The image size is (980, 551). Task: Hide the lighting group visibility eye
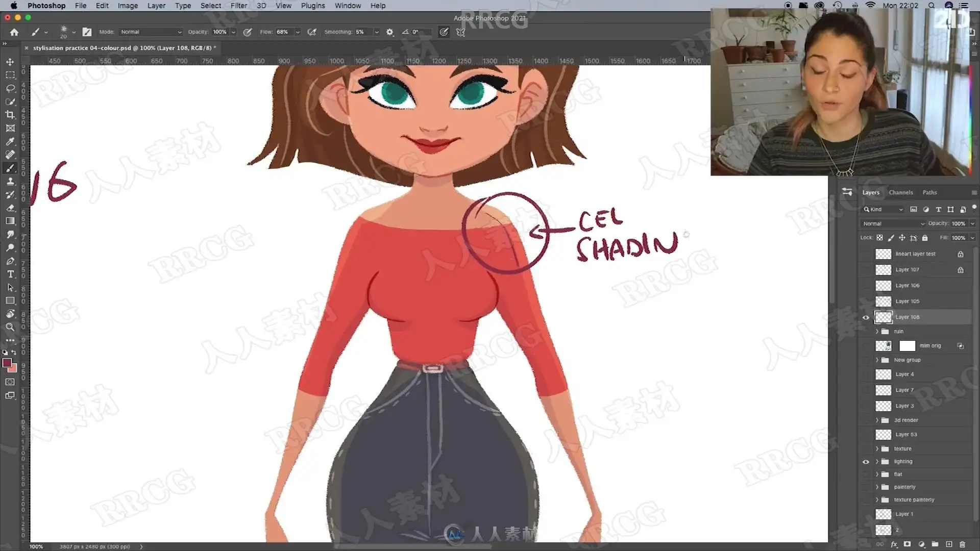(866, 462)
